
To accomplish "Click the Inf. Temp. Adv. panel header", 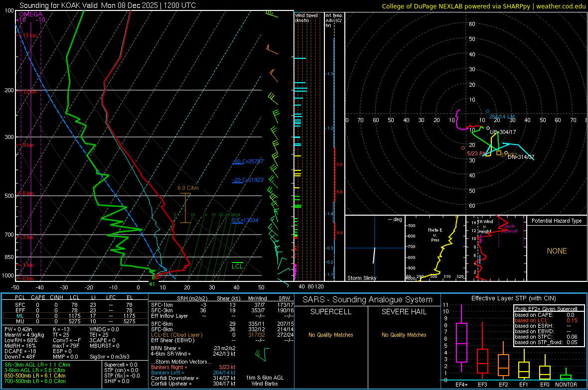I will 334,20.
